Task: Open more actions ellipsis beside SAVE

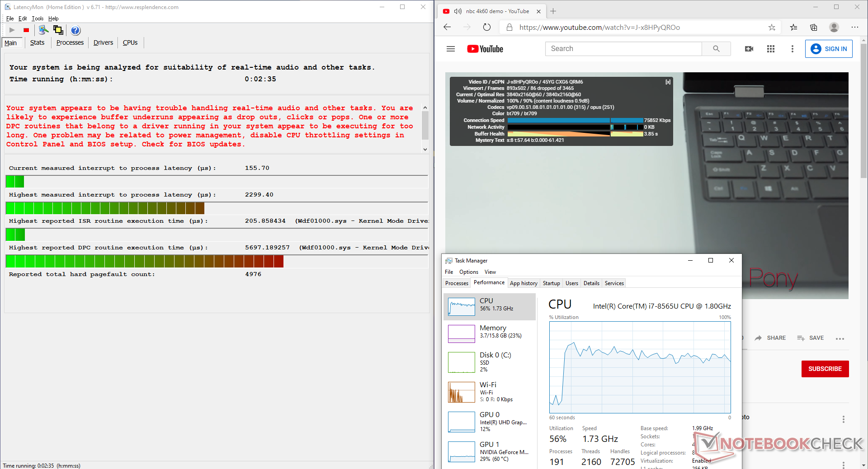Action: [840, 338]
